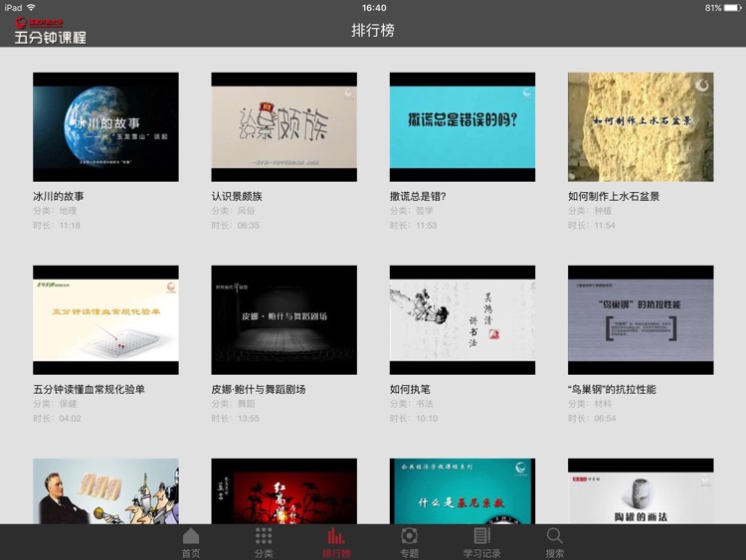The image size is (746, 560).
Task: Tap the title text 撒谎总是错?
Action: coord(418,196)
